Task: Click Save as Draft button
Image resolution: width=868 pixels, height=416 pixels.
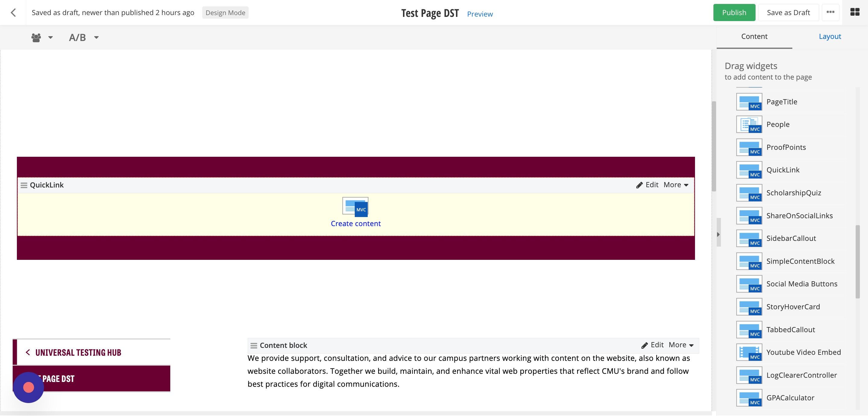Action: click(788, 13)
